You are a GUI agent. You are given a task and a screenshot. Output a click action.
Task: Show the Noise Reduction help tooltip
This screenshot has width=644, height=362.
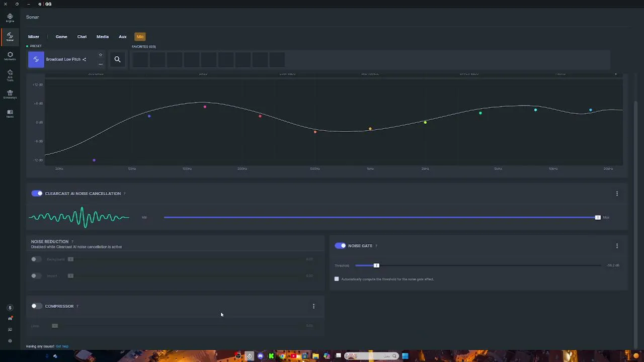[x=72, y=242]
